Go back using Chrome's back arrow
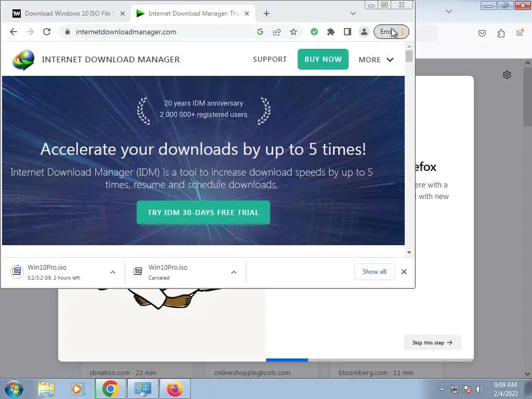This screenshot has height=399, width=532. click(x=13, y=32)
